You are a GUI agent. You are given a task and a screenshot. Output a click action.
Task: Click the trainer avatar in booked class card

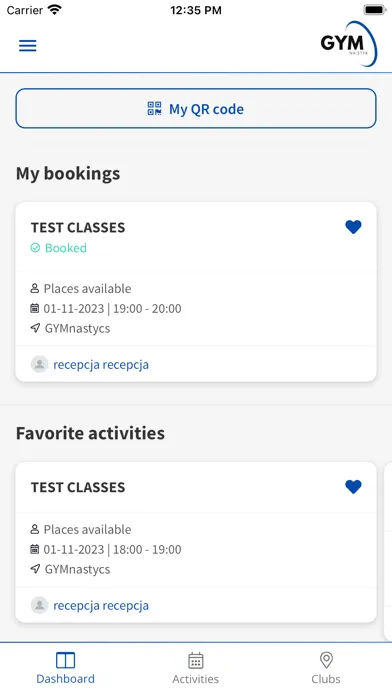click(40, 364)
